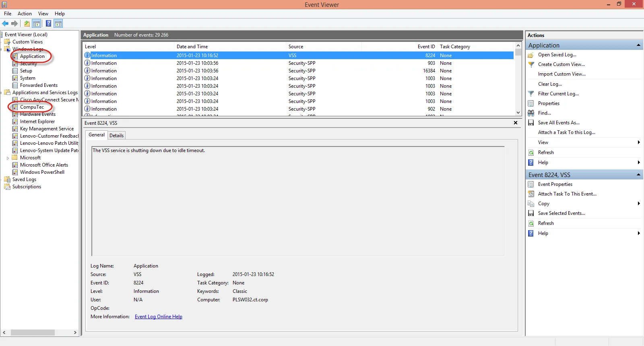This screenshot has height=346, width=644.
Task: Select Microsoft Office Alerts log
Action: pos(44,165)
